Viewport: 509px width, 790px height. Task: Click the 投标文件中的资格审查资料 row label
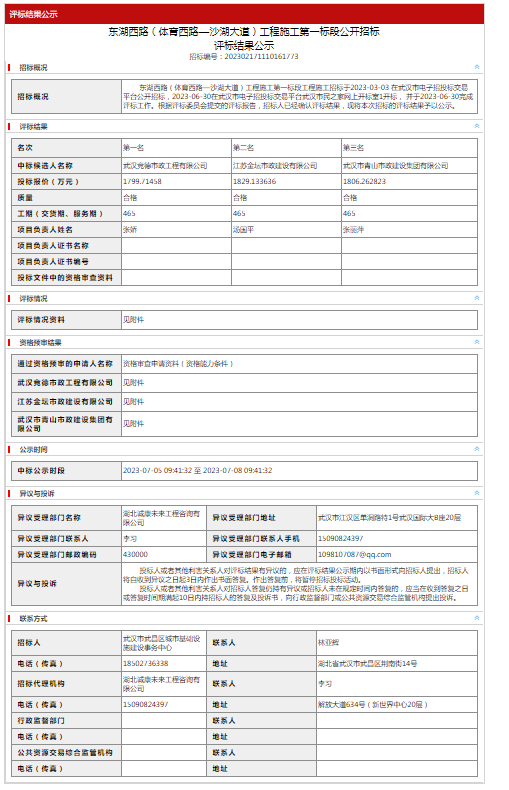tap(65, 278)
